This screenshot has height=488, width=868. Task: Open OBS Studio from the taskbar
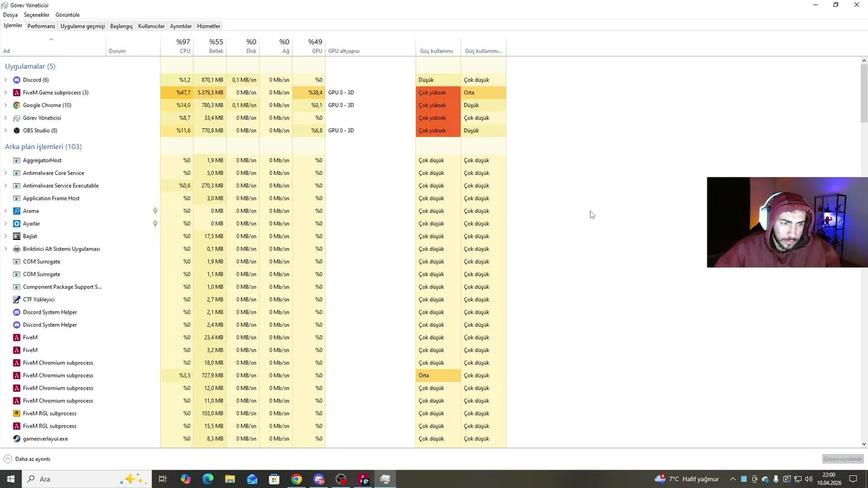pyautogui.click(x=341, y=479)
